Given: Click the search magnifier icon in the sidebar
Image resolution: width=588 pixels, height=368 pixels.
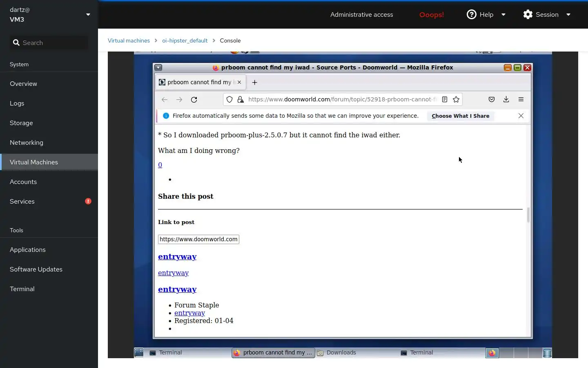Looking at the screenshot, I should pos(16,43).
